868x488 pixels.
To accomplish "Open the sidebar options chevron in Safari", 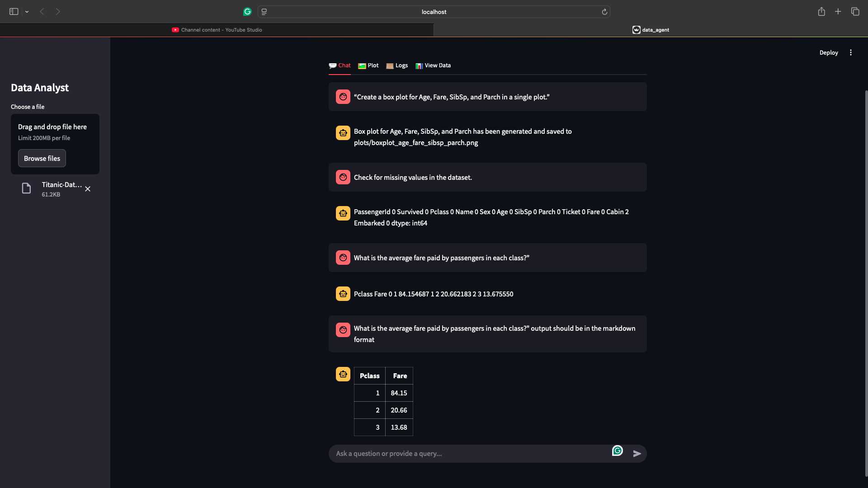I will coord(27,11).
